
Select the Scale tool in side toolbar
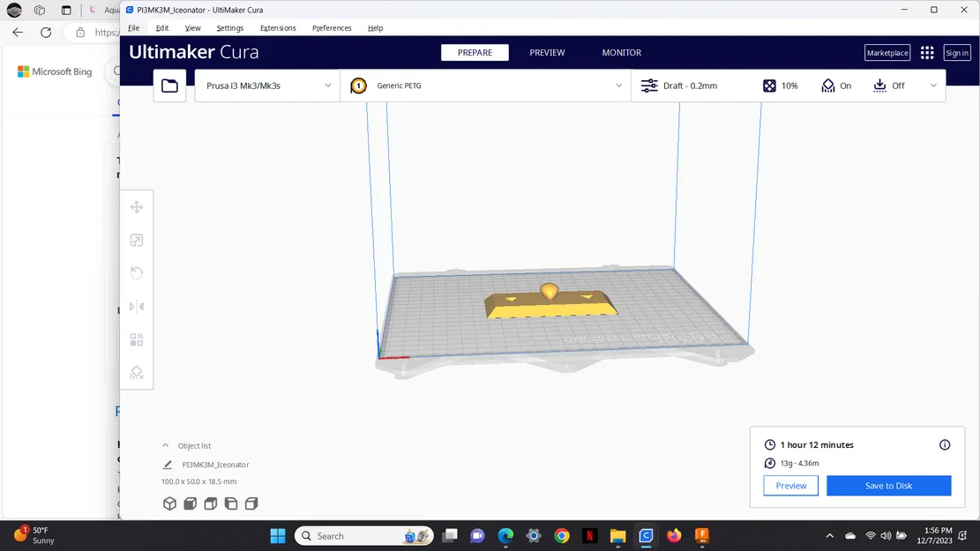[x=136, y=241]
